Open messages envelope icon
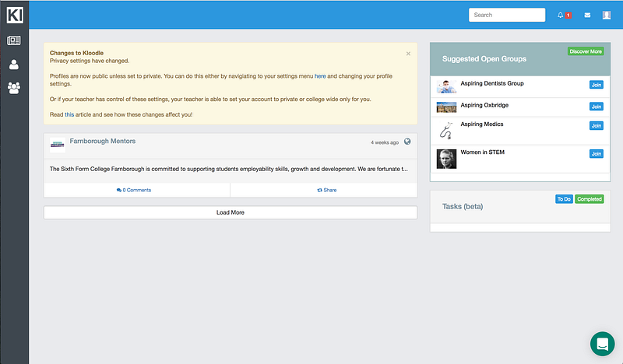The image size is (623, 364). [x=587, y=15]
